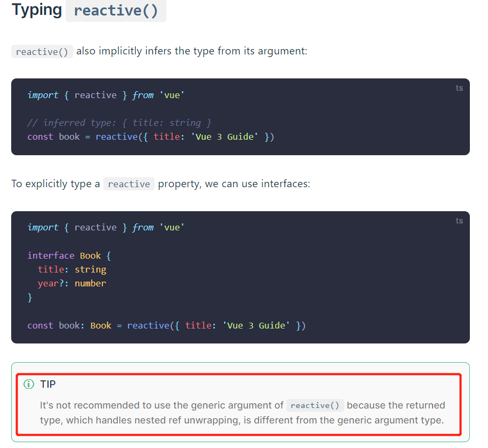Click the ts label on second code block
This screenshot has width=488, height=448.
(459, 221)
